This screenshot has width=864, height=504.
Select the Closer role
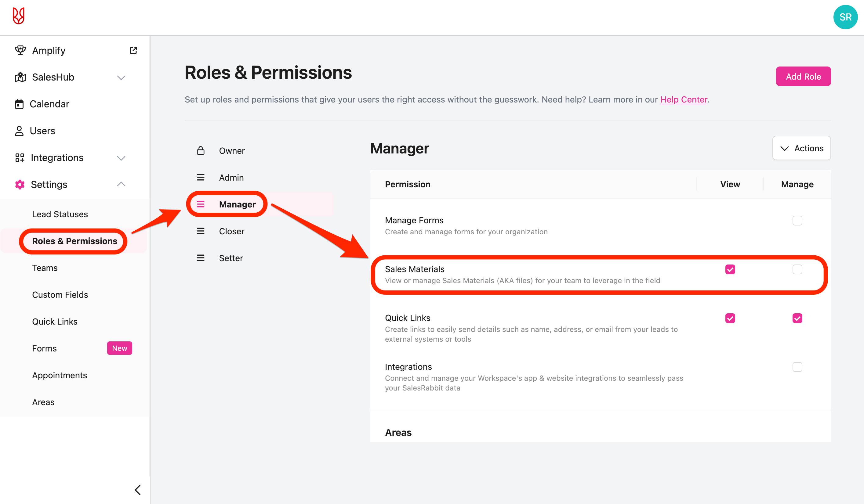coord(231,231)
